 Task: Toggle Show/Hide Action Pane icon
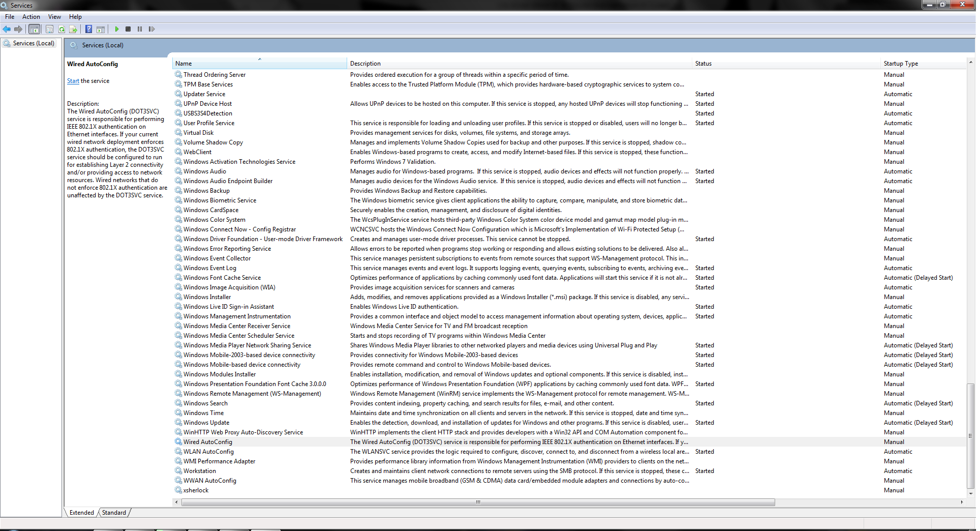click(101, 29)
